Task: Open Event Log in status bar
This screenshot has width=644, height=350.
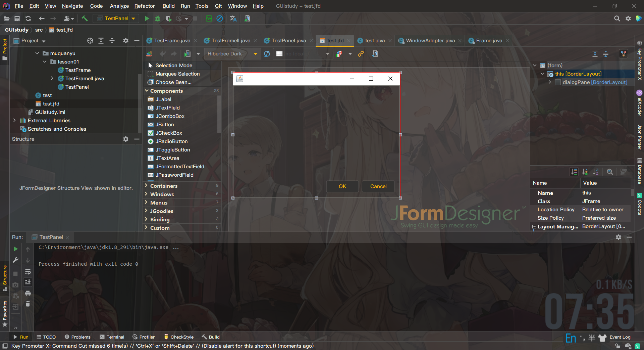Action: click(x=620, y=337)
